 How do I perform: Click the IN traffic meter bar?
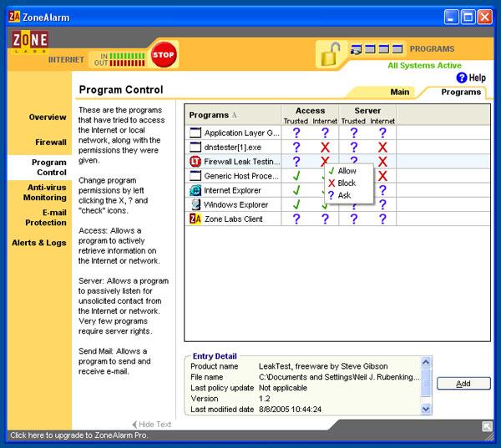click(127, 56)
